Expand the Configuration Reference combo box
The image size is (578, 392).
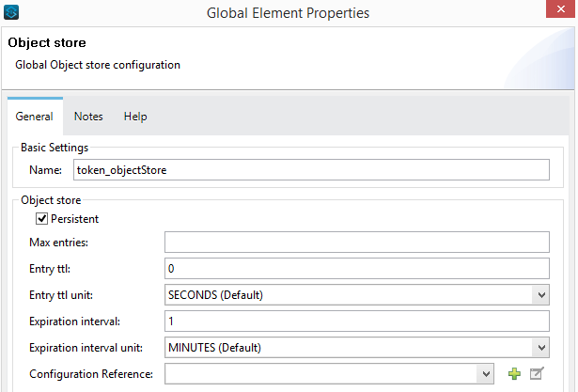click(x=485, y=374)
